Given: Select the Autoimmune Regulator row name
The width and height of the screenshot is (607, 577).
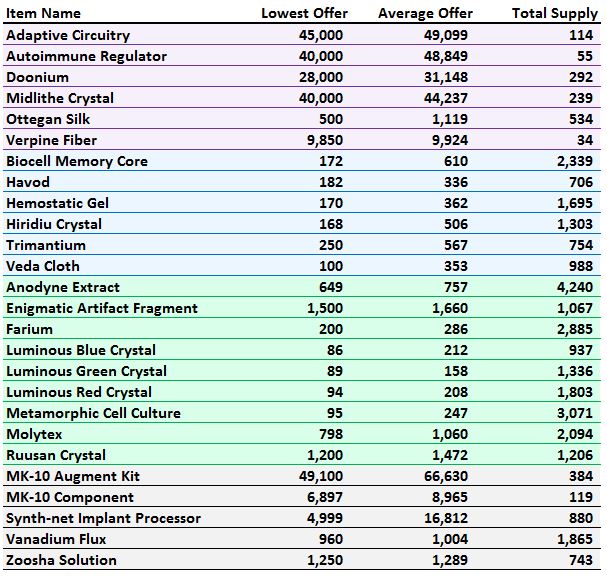Looking at the screenshot, I should pyautogui.click(x=87, y=56).
